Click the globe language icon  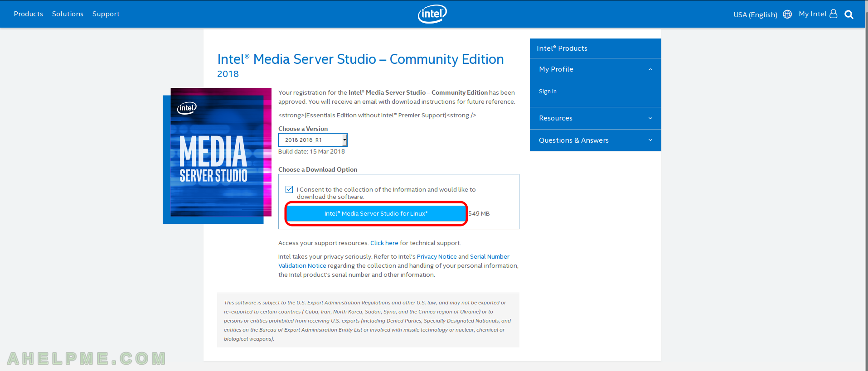(787, 14)
